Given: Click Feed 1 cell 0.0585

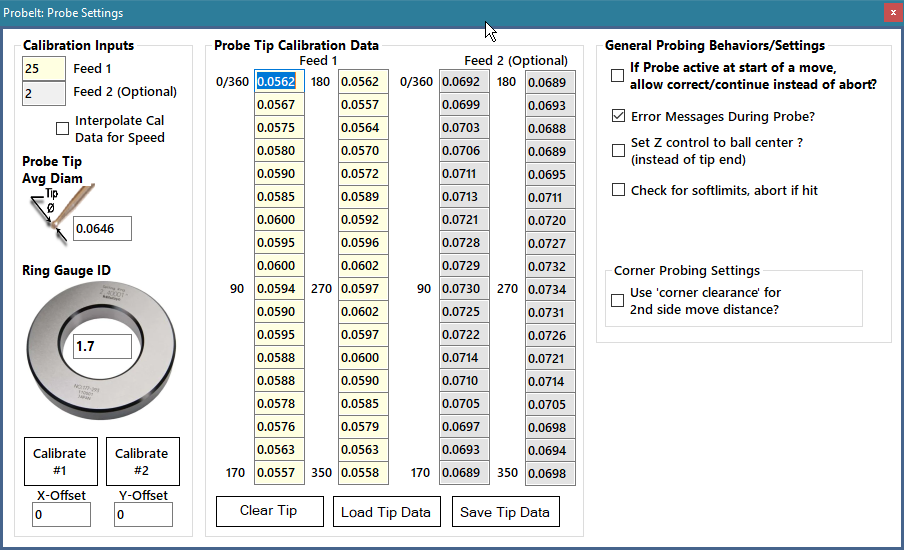Looking at the screenshot, I should point(280,197).
